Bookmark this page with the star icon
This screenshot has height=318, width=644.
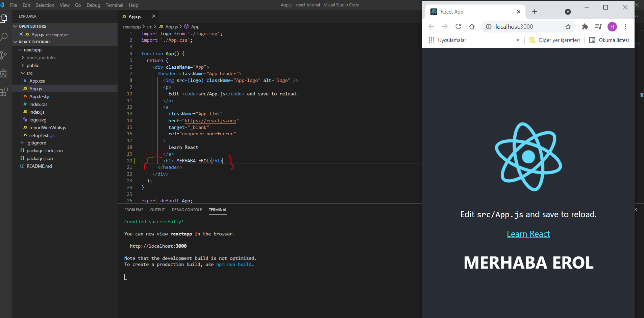(568, 27)
